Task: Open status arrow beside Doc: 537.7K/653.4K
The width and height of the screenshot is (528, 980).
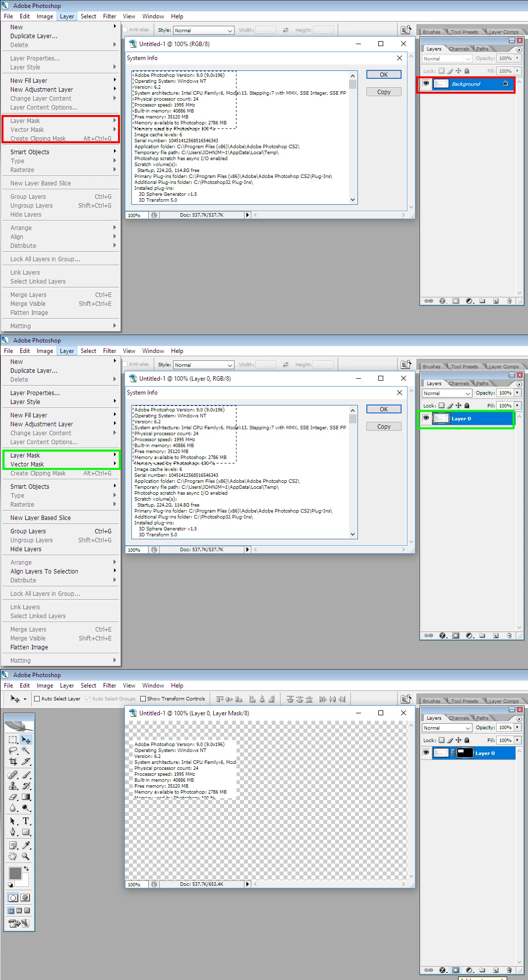Action: (247, 884)
